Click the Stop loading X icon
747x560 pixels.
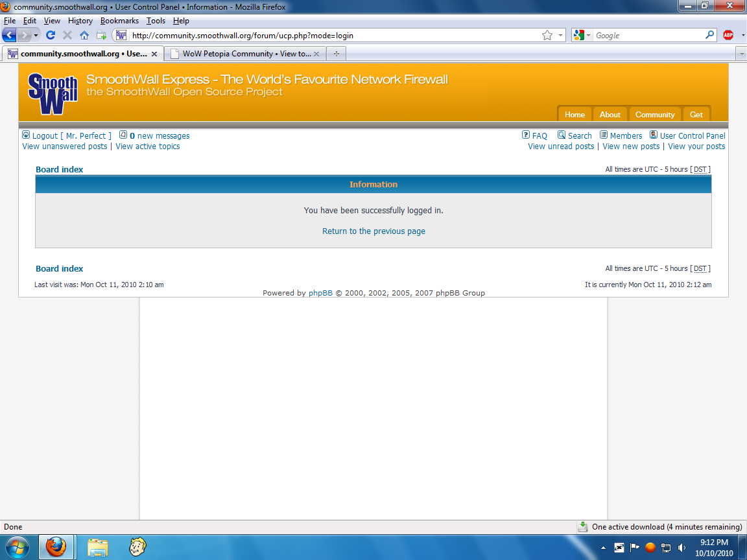[x=67, y=35]
